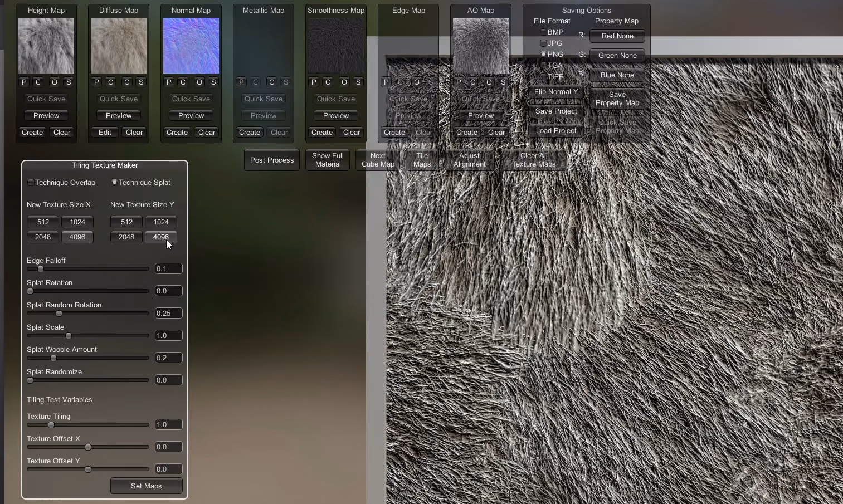This screenshot has height=504, width=843.
Task: Select the Technique Splat option
Action: point(141,182)
